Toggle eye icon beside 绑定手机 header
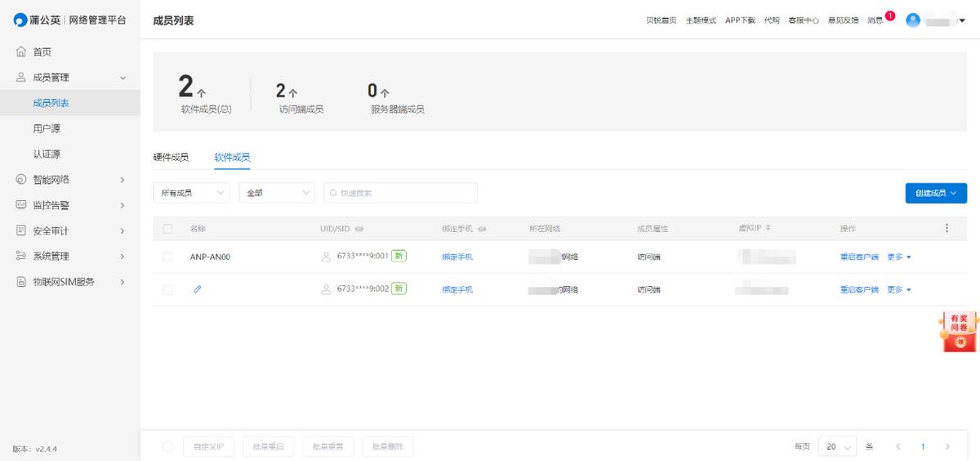The width and height of the screenshot is (980, 461). click(x=482, y=229)
